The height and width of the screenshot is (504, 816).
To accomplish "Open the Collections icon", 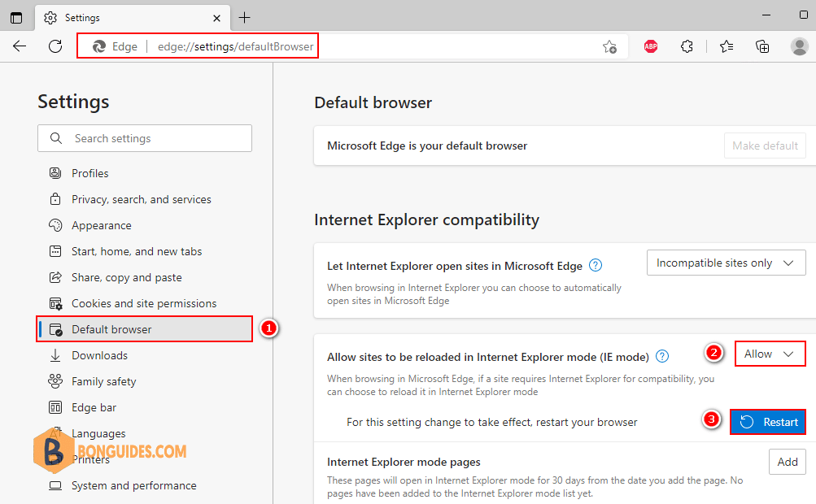I will 762,46.
